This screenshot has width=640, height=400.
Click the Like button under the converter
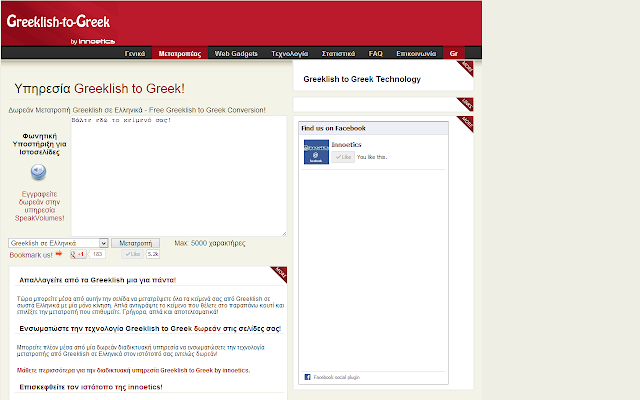pos(133,254)
